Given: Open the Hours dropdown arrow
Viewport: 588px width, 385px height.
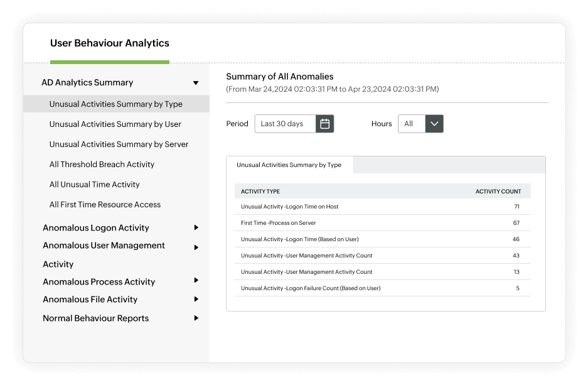Looking at the screenshot, I should (x=434, y=124).
